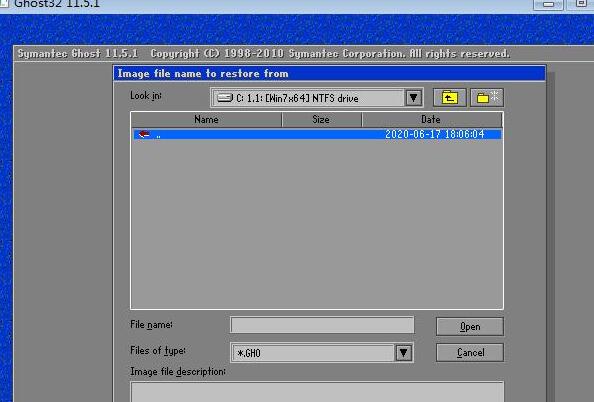Create new folder icon
This screenshot has height=402, width=594.
[x=487, y=98]
